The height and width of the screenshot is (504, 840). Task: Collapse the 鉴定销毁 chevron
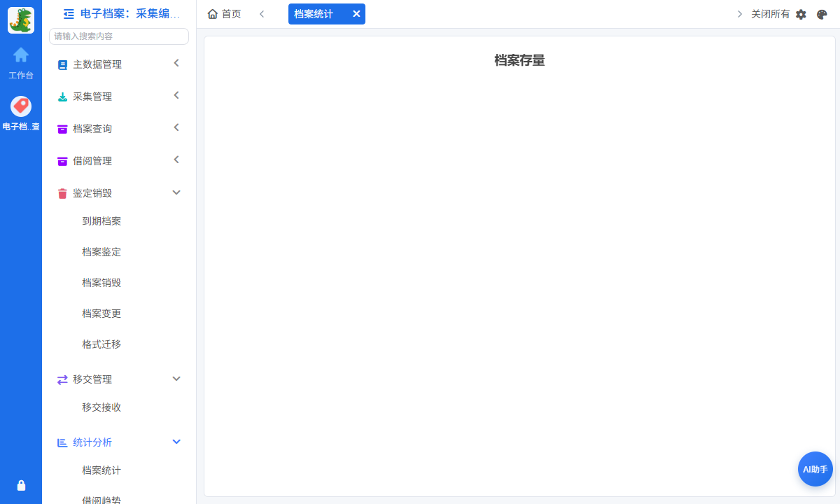tap(176, 192)
